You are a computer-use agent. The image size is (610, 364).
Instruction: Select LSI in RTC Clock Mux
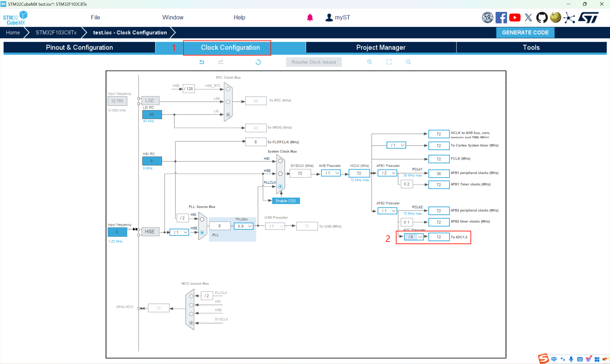(228, 115)
